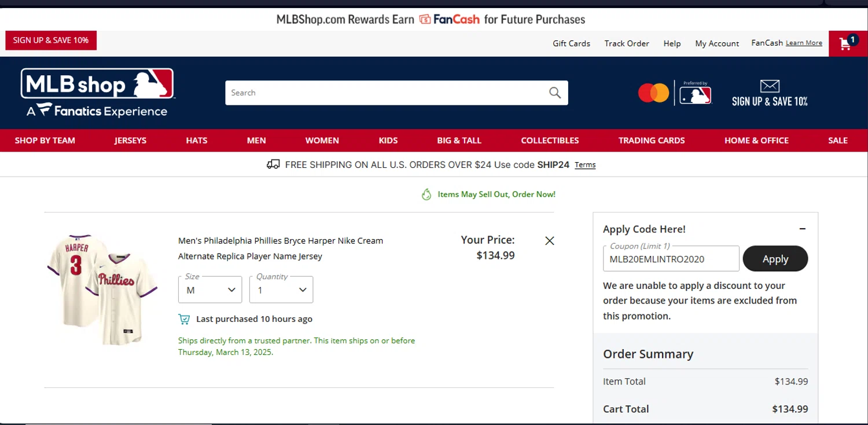The width and height of the screenshot is (868, 425).
Task: Open the Track Order link
Action: [x=627, y=43]
